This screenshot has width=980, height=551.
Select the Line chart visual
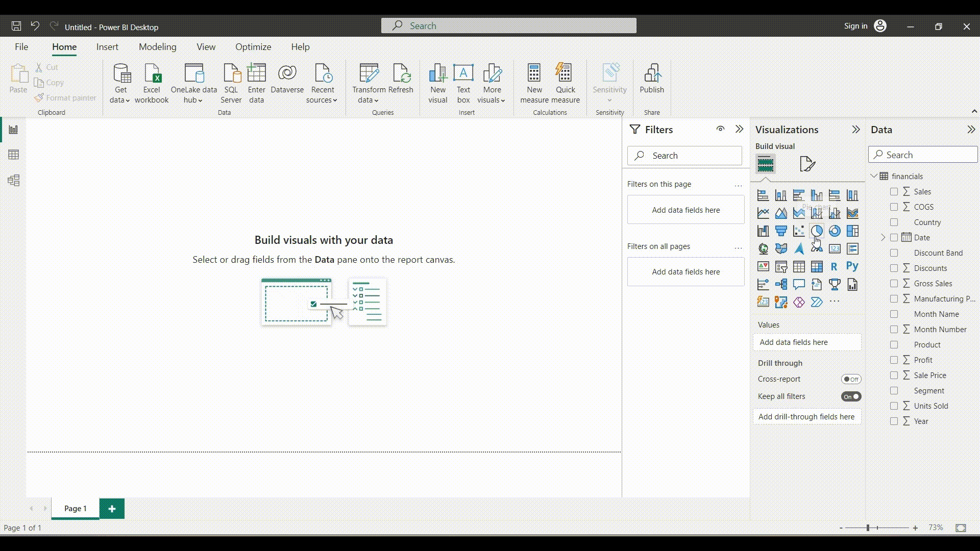tap(763, 213)
